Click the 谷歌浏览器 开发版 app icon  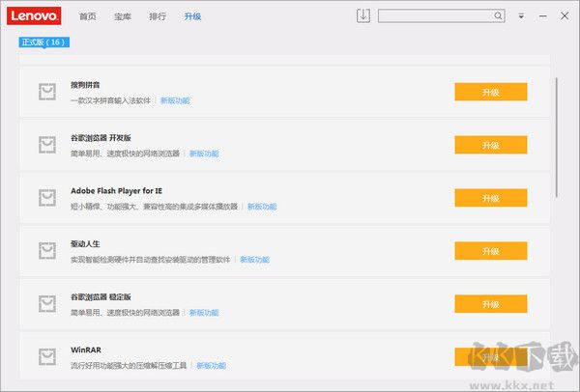46,145
